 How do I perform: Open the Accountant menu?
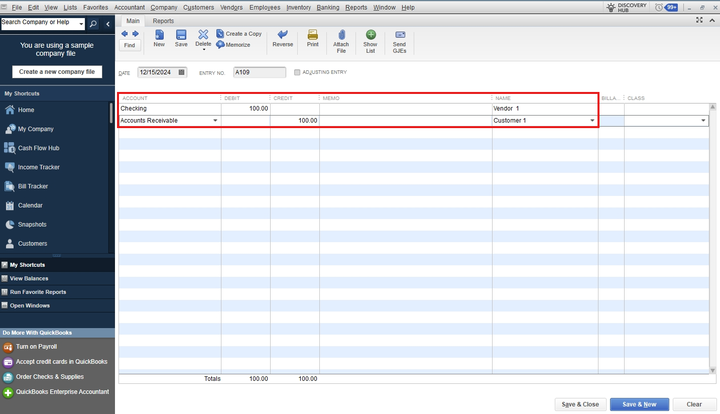click(x=129, y=7)
